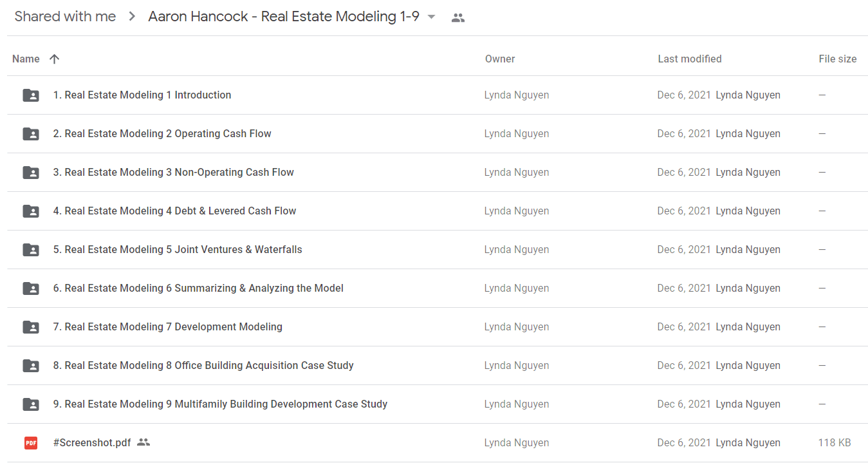Click Dec 6, 2021 date in Development Modeling row

coord(684,326)
